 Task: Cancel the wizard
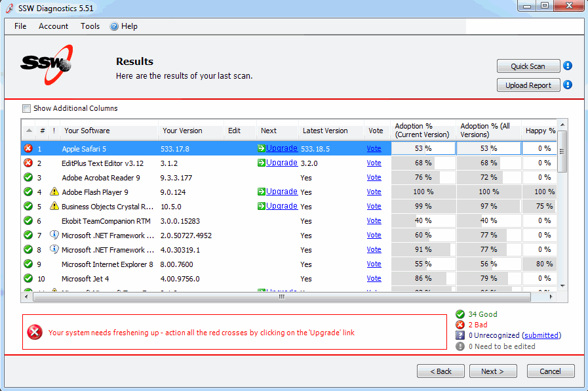click(x=551, y=371)
